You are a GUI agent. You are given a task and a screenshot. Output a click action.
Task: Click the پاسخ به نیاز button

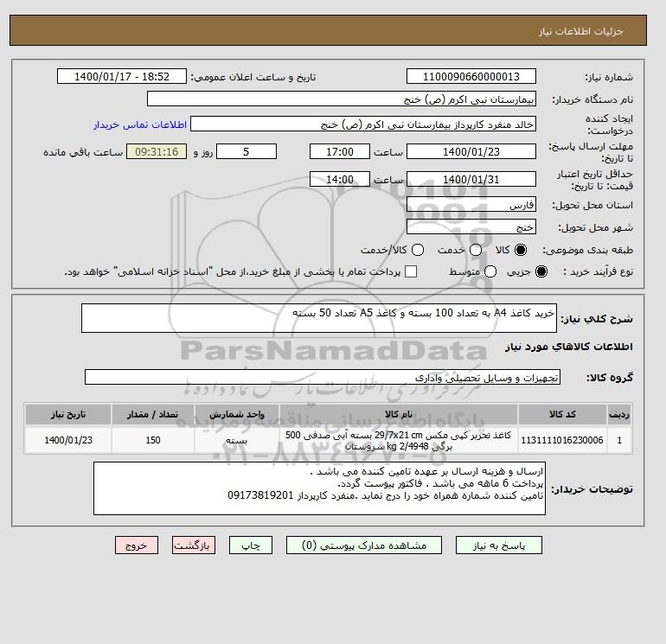[499, 545]
